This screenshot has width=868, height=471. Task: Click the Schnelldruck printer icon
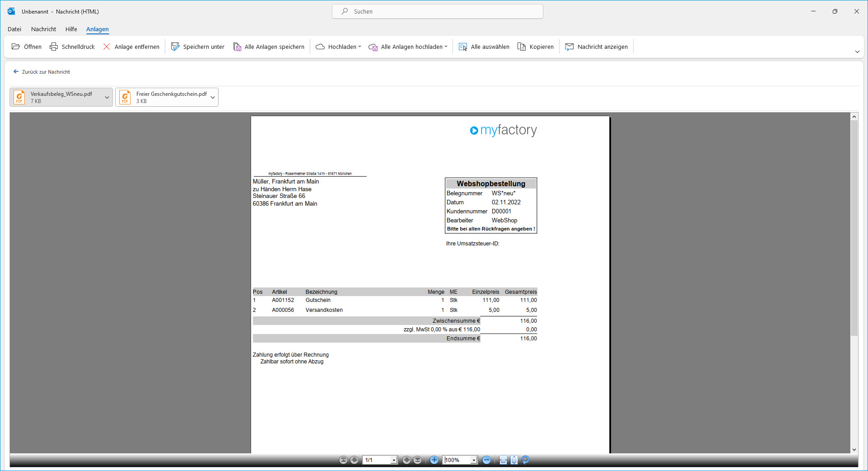pyautogui.click(x=54, y=47)
